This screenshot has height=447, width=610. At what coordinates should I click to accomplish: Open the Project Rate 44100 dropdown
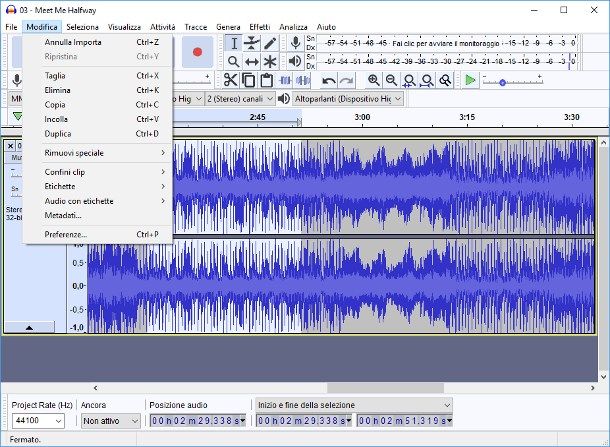pos(38,421)
